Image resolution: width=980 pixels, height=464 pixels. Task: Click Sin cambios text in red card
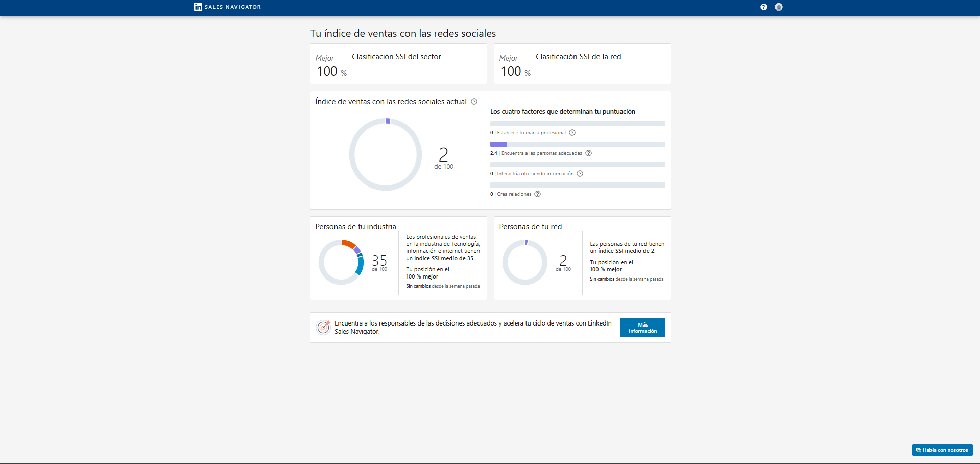(x=602, y=279)
